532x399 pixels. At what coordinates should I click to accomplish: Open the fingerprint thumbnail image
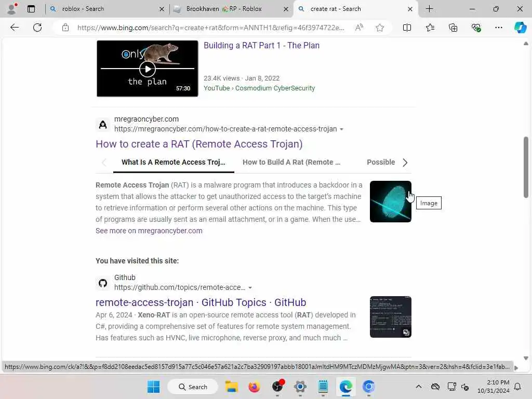(x=391, y=202)
